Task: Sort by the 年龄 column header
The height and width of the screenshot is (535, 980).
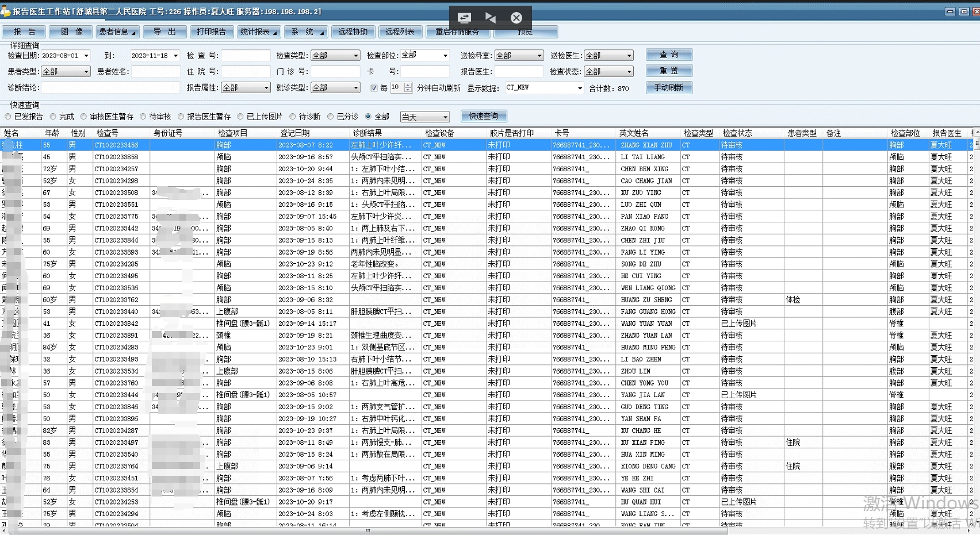Action: 55,133
